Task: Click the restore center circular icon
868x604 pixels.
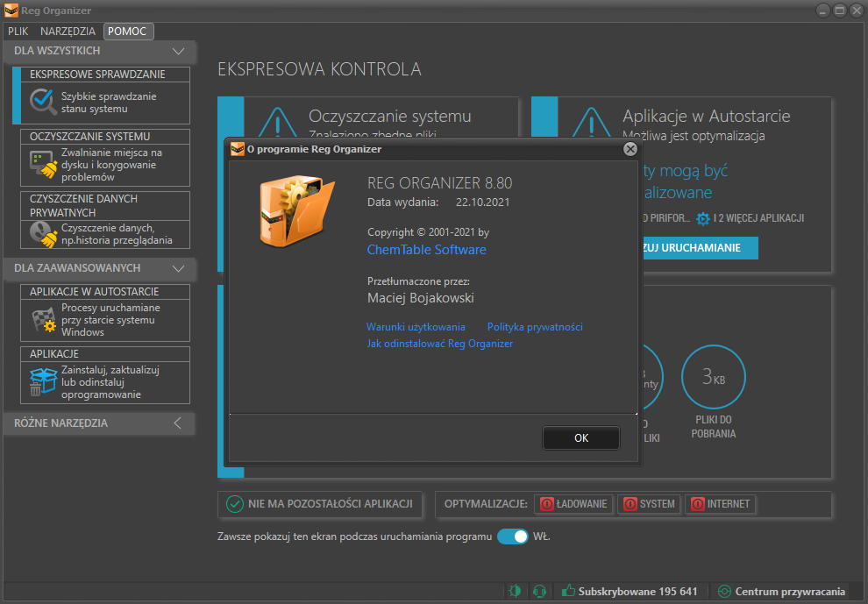Action: pos(724,591)
